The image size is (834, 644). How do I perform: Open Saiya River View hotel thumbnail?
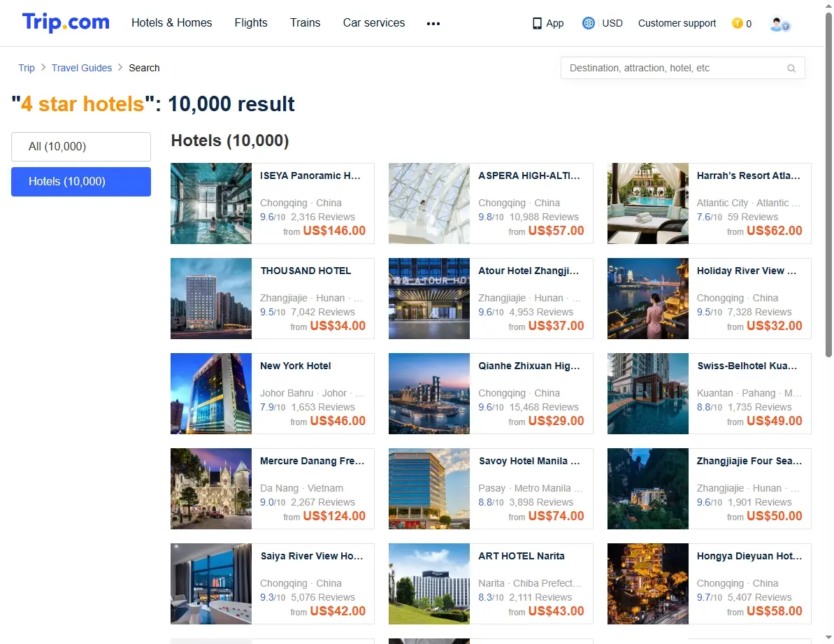(x=211, y=584)
